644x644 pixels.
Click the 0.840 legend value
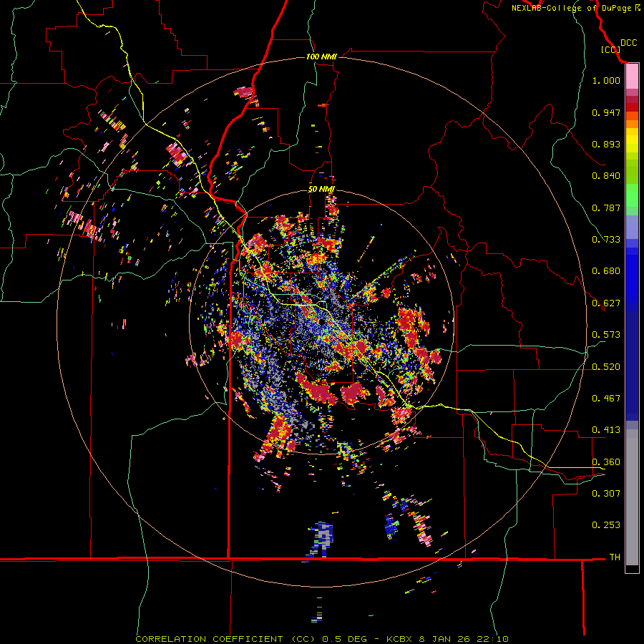tap(606, 176)
